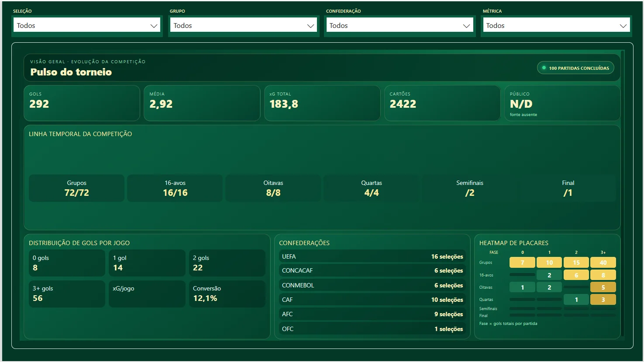Click the CONCACAF confederation row

pos(372,270)
